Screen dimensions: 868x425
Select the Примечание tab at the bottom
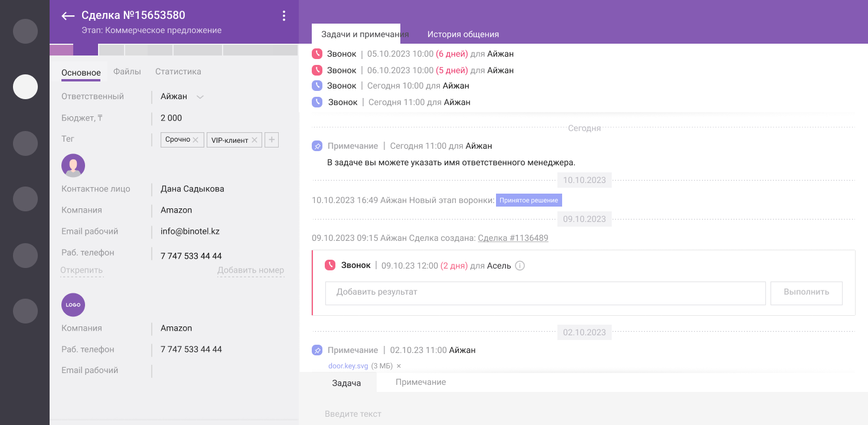[x=420, y=382]
